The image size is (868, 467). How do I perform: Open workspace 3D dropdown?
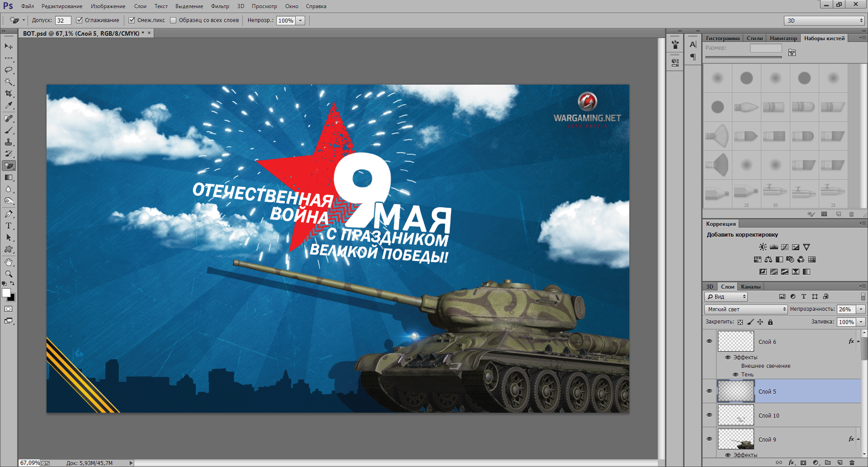coord(824,20)
